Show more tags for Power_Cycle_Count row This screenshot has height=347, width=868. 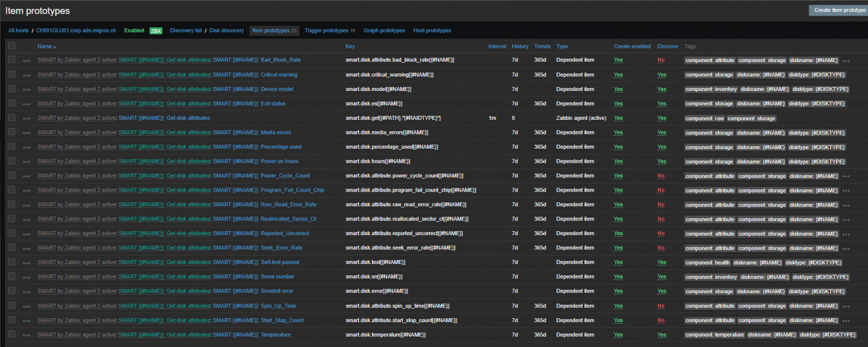tap(845, 176)
